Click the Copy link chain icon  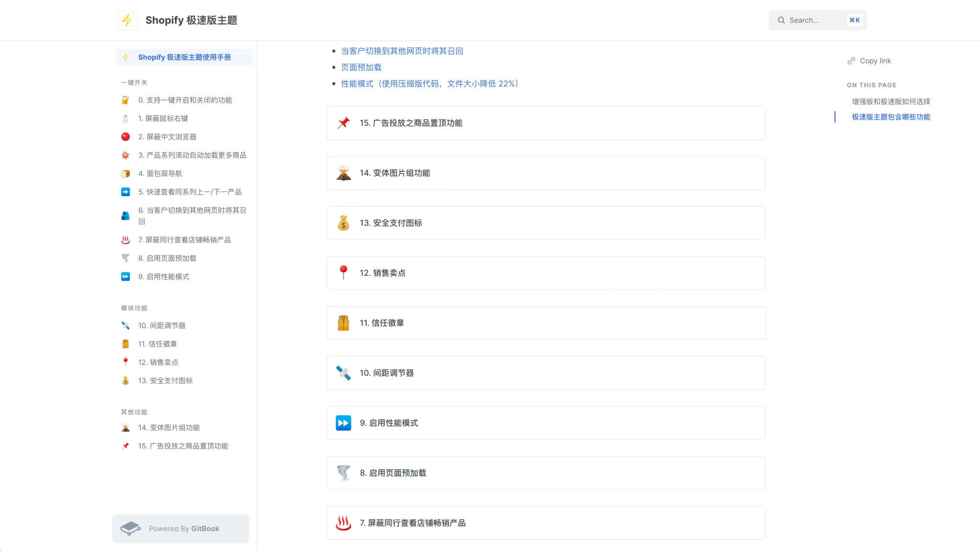tap(851, 60)
